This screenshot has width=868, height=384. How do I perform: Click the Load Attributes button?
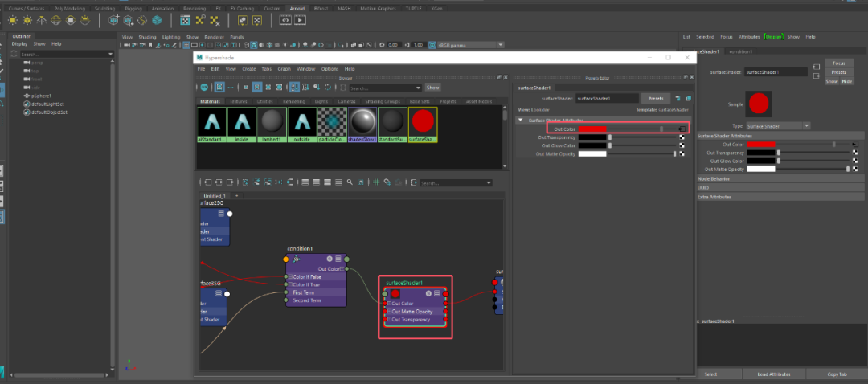coord(773,374)
